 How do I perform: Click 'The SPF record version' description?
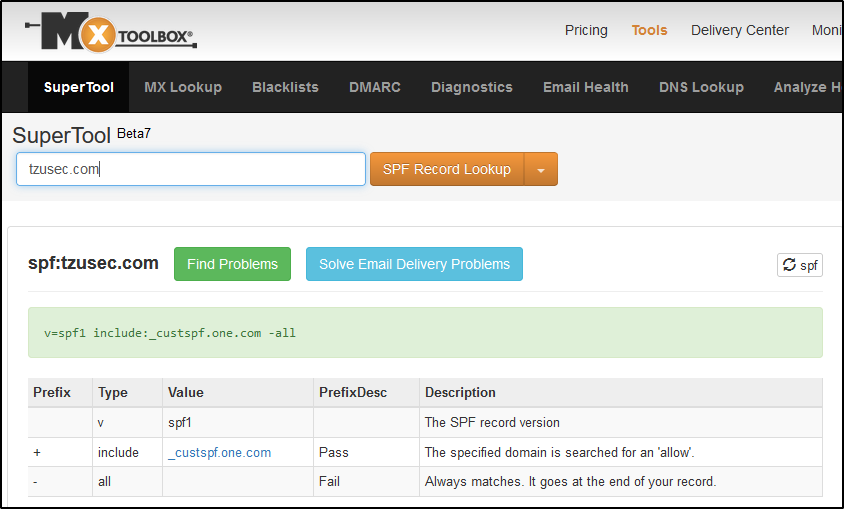tap(492, 423)
